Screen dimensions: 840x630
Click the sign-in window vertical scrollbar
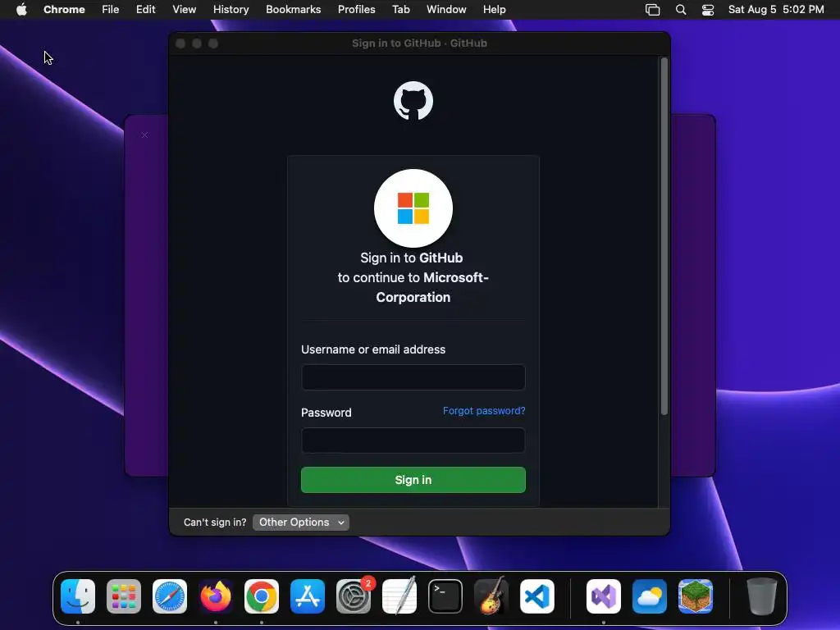coord(664,235)
